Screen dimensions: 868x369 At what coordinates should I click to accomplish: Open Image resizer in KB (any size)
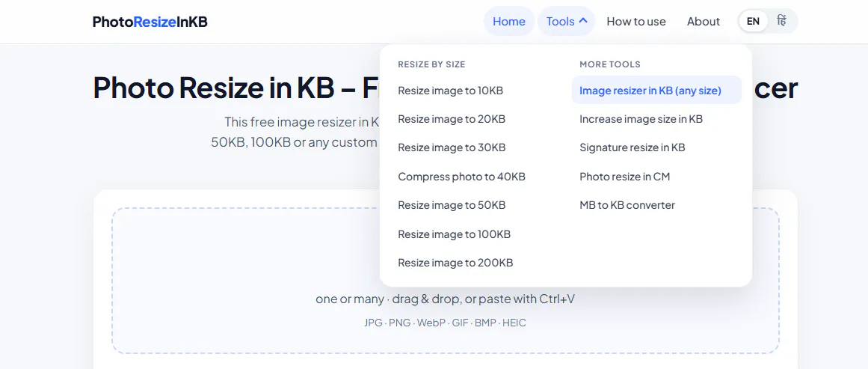pyautogui.click(x=656, y=91)
